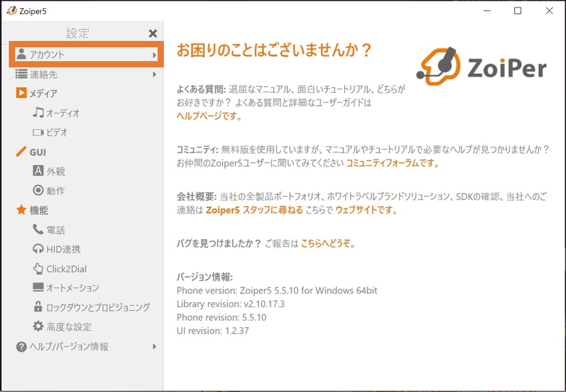
Task: Click the phone handset icon beside 電話
Action: 38,230
